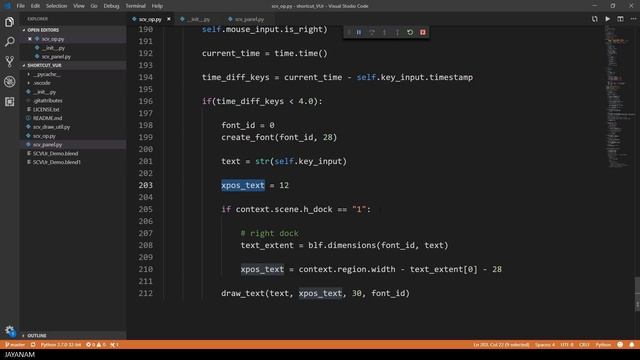The image size is (640, 360).
Task: Open the View menu
Action: (x=79, y=6)
